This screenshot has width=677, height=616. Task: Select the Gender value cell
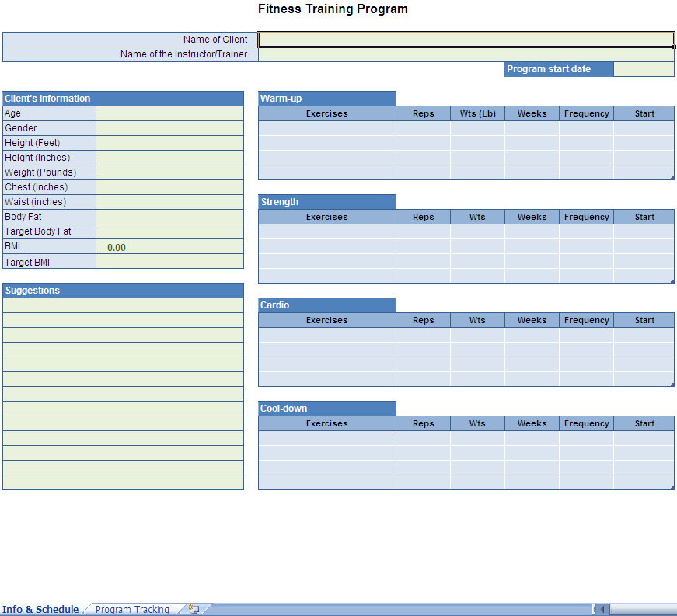coord(169,128)
